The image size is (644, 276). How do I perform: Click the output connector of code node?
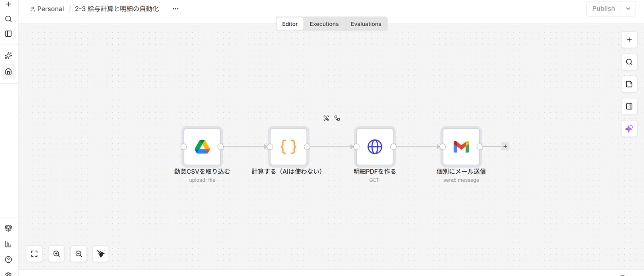click(307, 147)
